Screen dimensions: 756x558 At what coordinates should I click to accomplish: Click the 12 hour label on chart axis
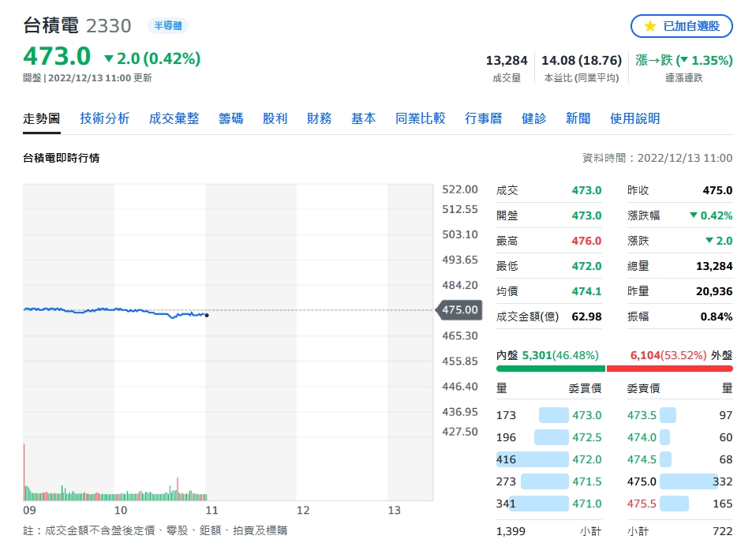pos(303,511)
